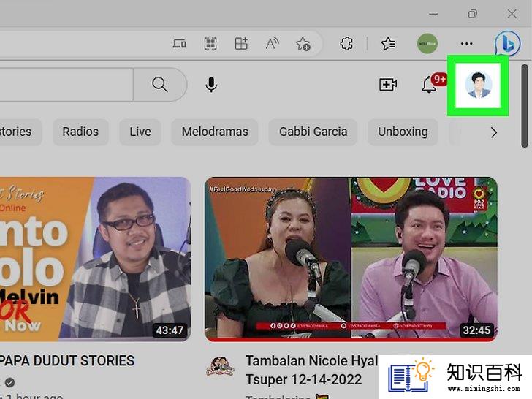532x399 pixels.
Task: Select the Melodramas filter chip
Action: click(x=215, y=132)
